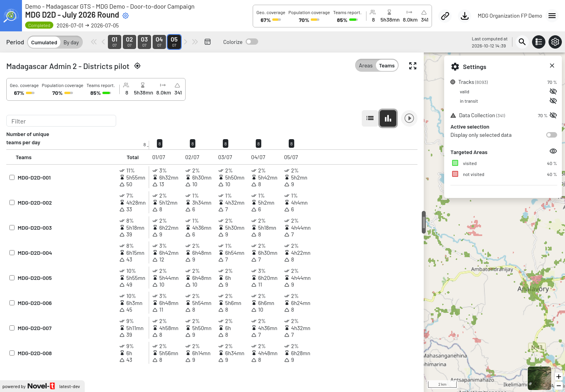
Task: Expand table to fullscreen
Action: [413, 66]
